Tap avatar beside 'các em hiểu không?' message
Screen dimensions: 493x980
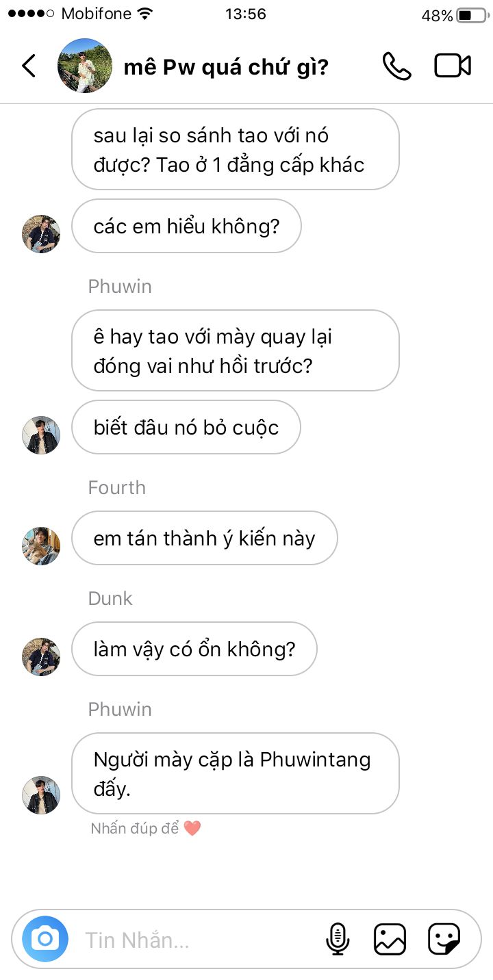tap(41, 233)
